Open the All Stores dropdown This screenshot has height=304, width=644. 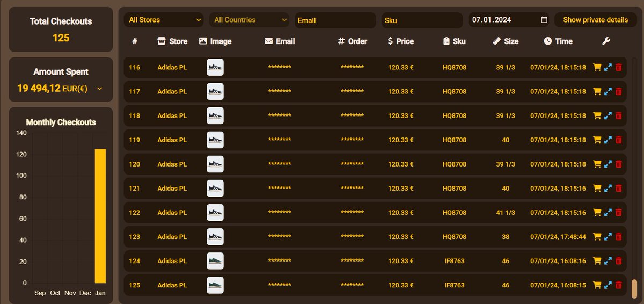click(164, 20)
